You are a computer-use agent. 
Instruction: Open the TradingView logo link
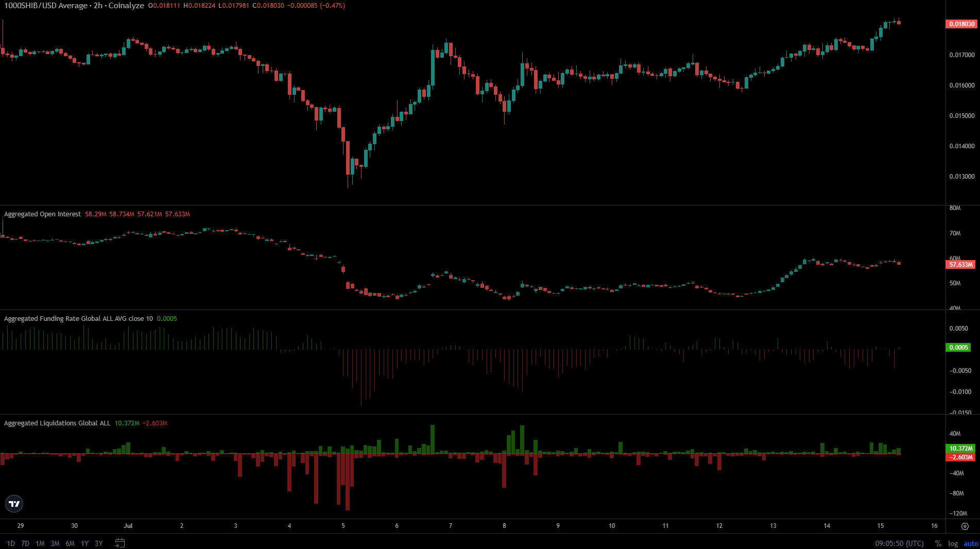click(x=14, y=504)
